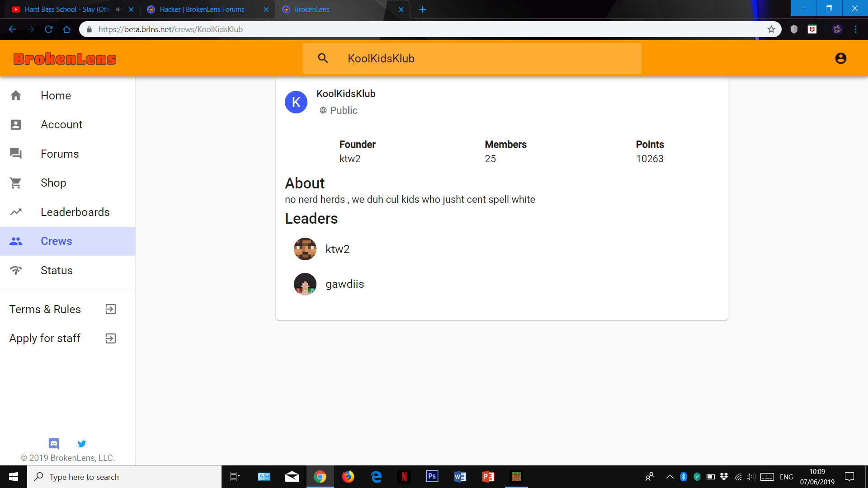Open Windows Start menu

tap(14, 477)
